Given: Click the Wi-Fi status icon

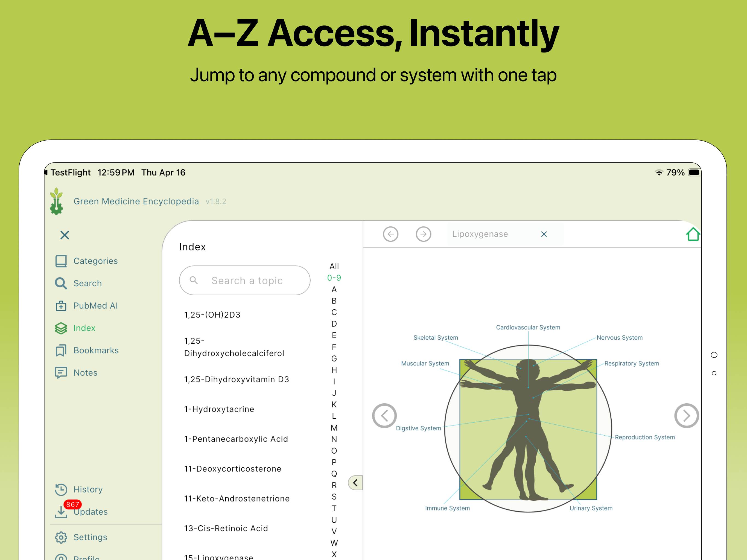Looking at the screenshot, I should point(658,173).
